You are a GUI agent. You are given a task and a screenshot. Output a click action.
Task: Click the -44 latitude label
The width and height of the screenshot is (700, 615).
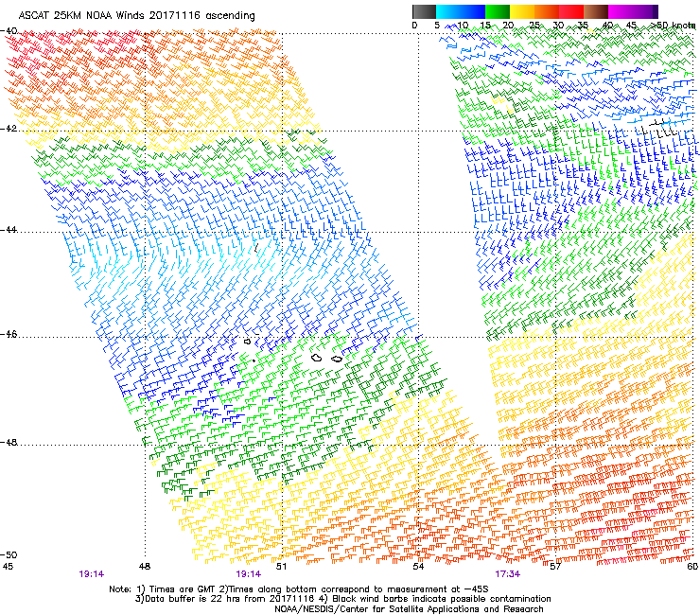(x=9, y=230)
